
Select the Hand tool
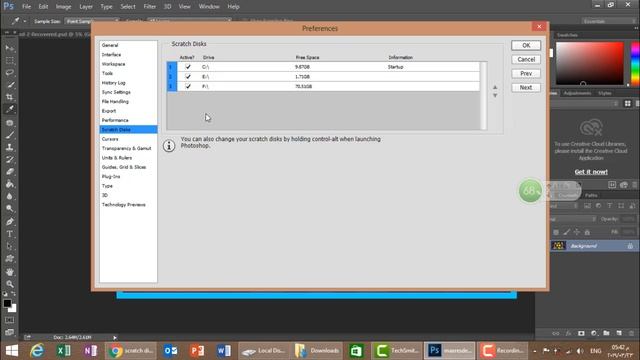(x=9, y=271)
